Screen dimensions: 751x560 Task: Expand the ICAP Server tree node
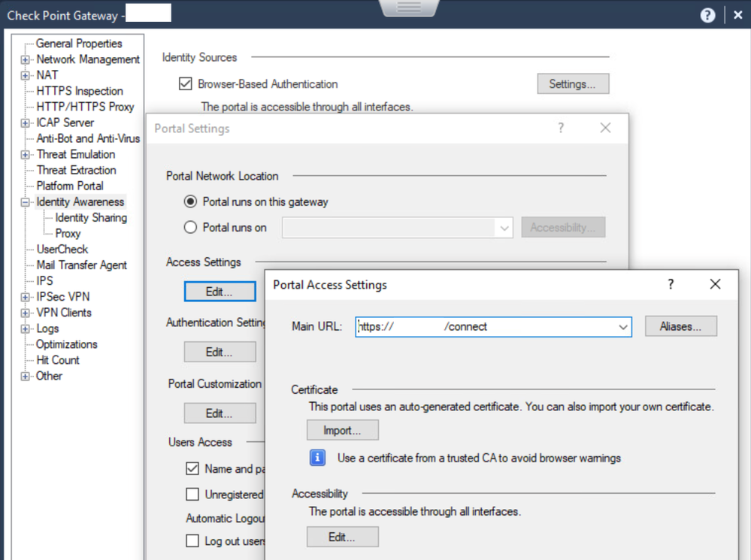click(x=25, y=123)
